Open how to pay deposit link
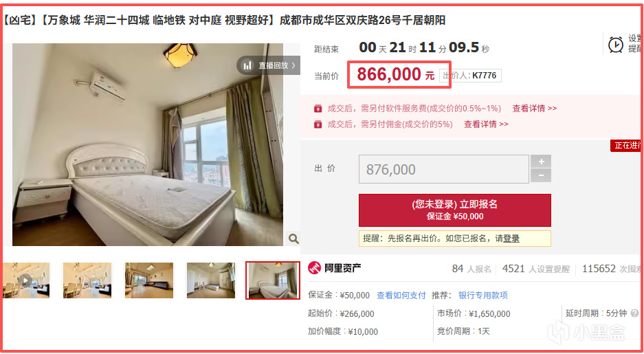Image resolution: width=644 pixels, height=354 pixels. 401,296
